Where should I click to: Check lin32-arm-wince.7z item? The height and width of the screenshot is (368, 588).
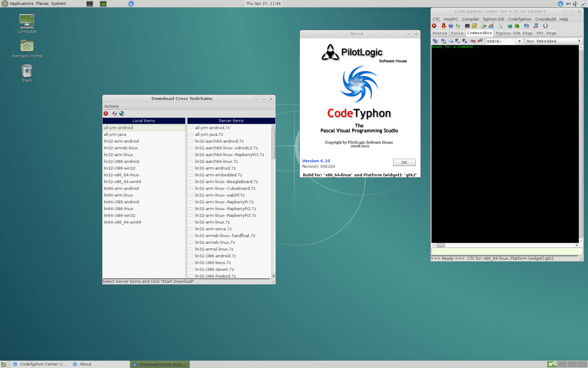point(191,229)
